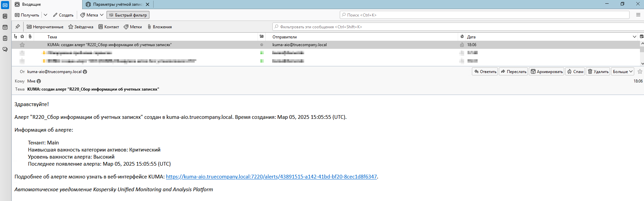Open the application hamburger menu
Image resolution: width=644 pixels, height=201 pixels.
(638, 15)
